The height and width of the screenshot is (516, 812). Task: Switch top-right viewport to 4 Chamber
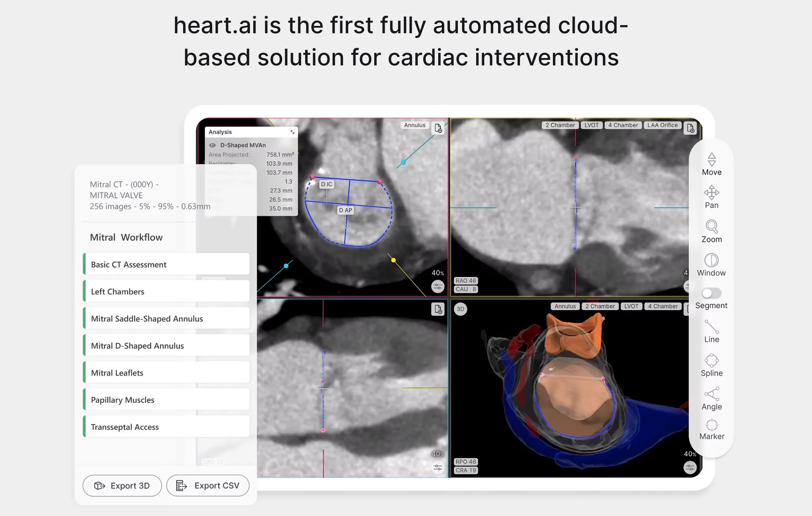point(623,125)
